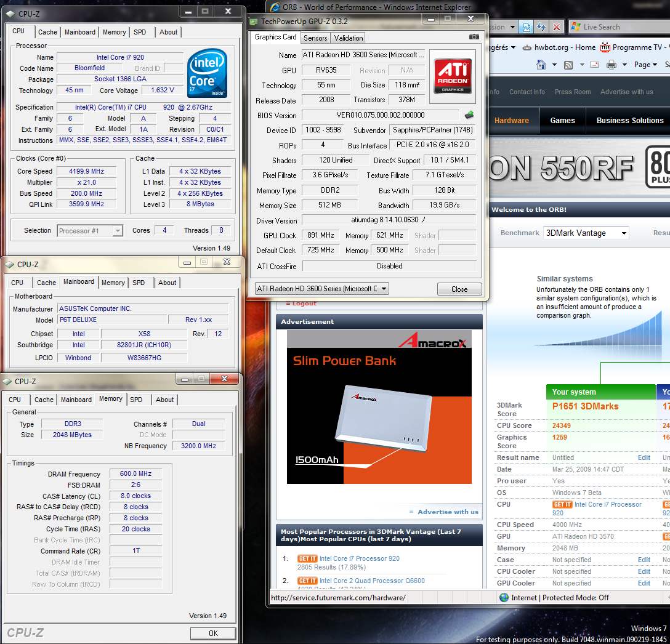670x644 pixels.
Task: Click the Print icon in IE toolbar
Action: (611, 65)
